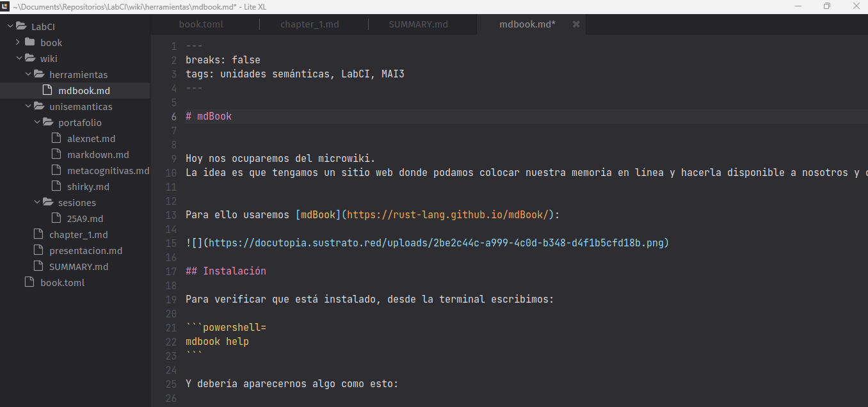Click the file icon beside book.toml in tree
Screen dimensions: 868x407
point(29,282)
